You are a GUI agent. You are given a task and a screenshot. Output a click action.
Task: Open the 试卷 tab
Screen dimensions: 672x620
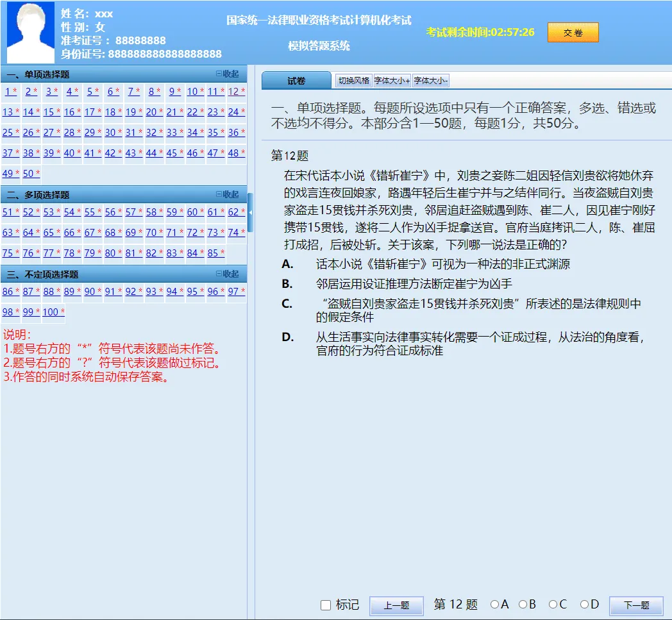click(296, 81)
